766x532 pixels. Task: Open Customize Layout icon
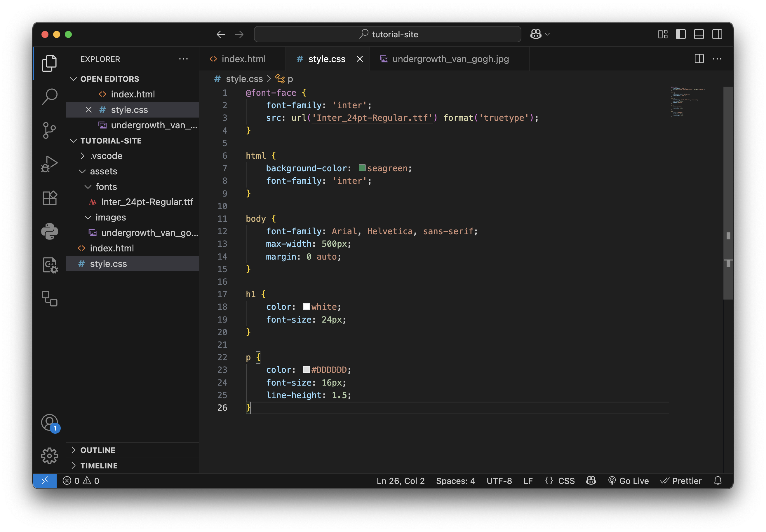tap(663, 34)
